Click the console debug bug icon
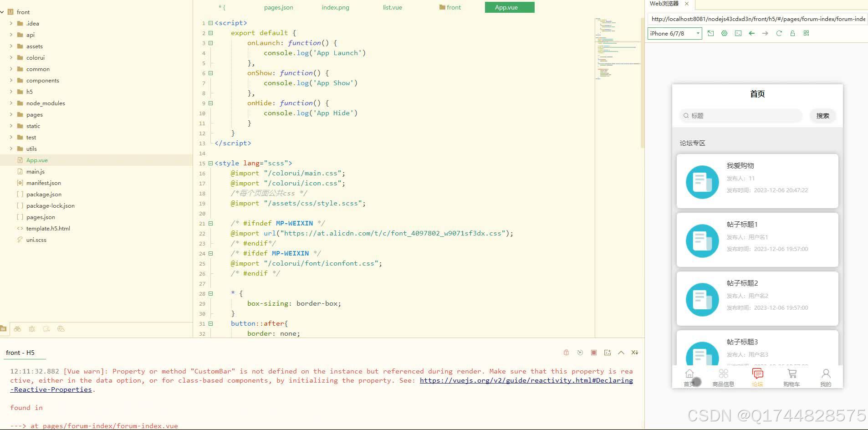The image size is (868, 430). 566,353
